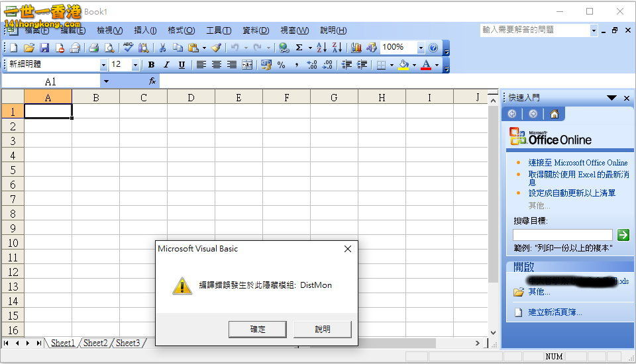Open the 資料(D) menu
This screenshot has height=364, width=636.
[x=256, y=30]
